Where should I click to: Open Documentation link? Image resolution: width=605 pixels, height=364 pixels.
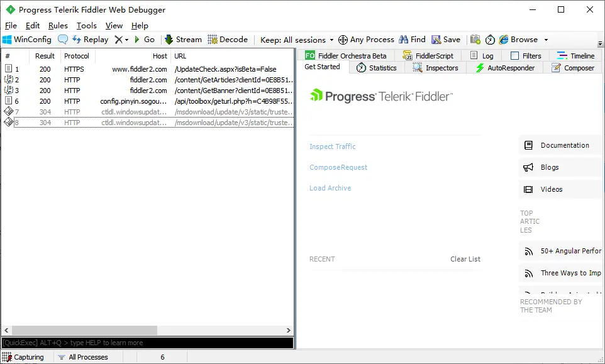560,145
